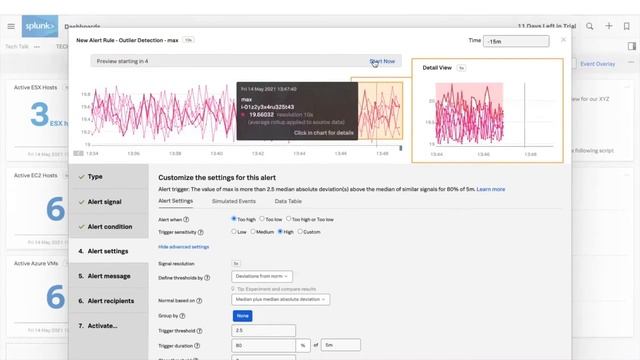Click the Signal resolution badge
Screen dimensions: 640x360
(x=236, y=264)
